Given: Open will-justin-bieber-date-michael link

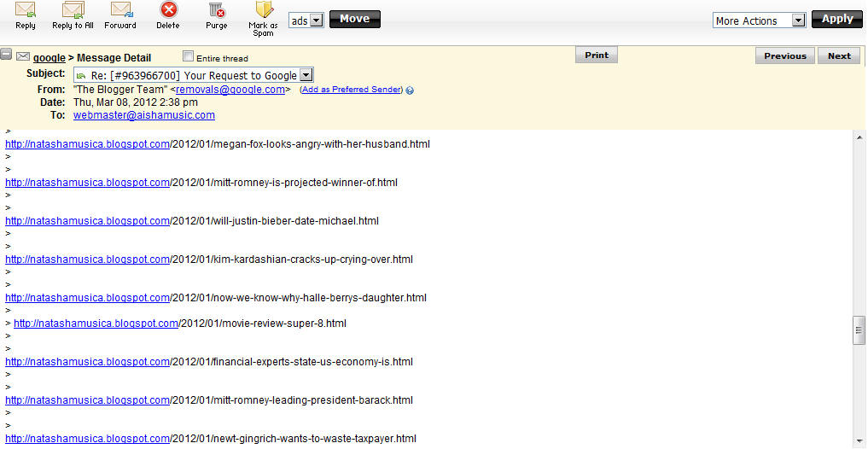Looking at the screenshot, I should coord(87,221).
